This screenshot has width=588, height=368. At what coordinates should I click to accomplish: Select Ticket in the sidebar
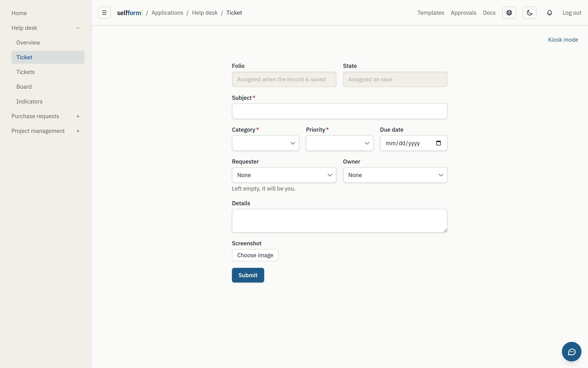pyautogui.click(x=48, y=57)
